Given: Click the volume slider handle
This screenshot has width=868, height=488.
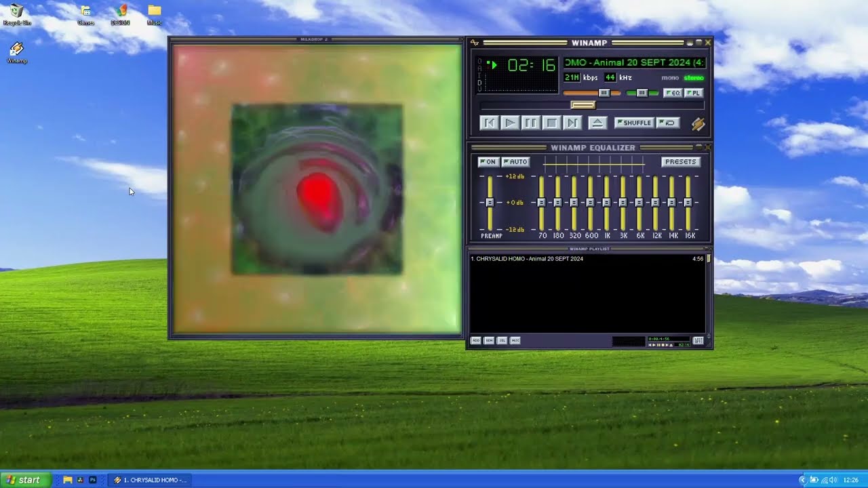Looking at the screenshot, I should 604,93.
